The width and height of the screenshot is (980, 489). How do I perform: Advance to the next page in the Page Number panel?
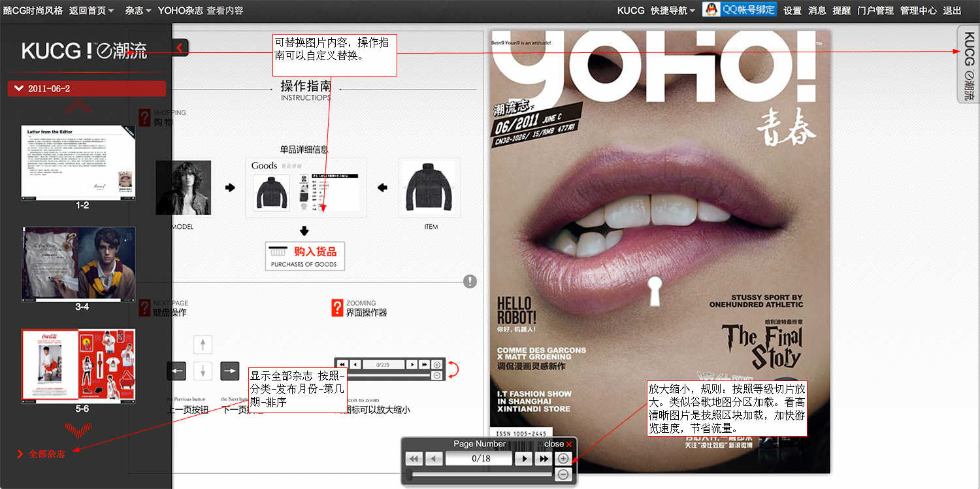click(x=523, y=459)
